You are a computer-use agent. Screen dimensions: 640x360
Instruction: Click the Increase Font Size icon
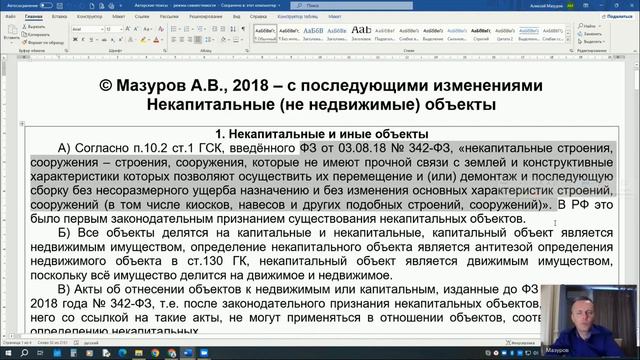coord(128,29)
